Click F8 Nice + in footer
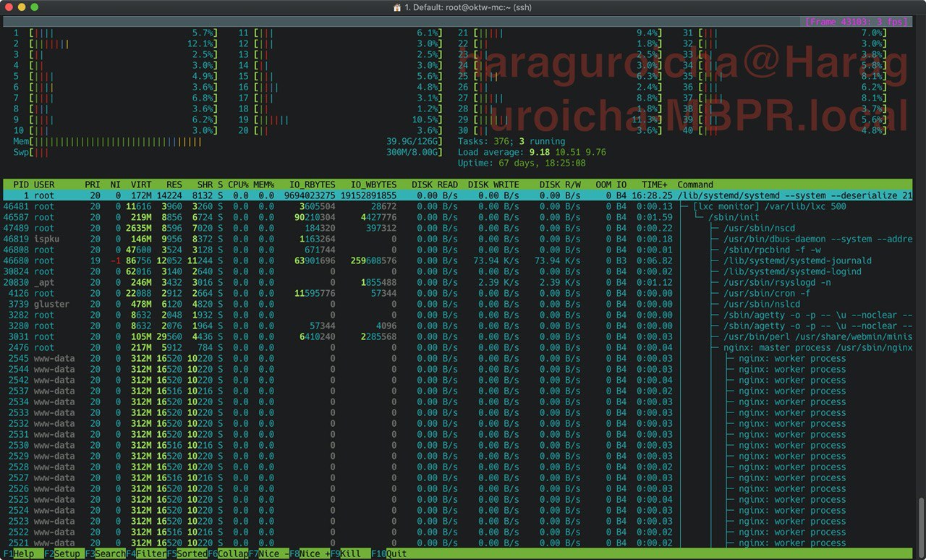The image size is (926, 560). pyautogui.click(x=310, y=554)
